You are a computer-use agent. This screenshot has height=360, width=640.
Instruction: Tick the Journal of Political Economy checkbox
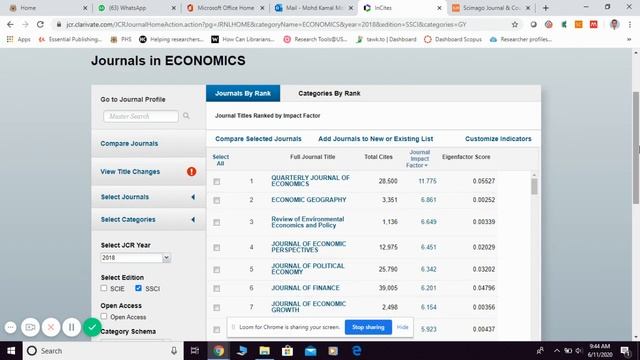coord(217,270)
